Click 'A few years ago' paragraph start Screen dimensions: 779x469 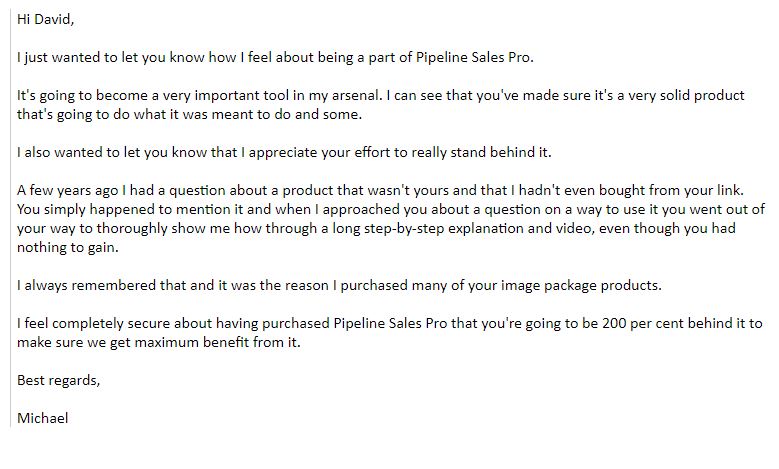[68, 190]
